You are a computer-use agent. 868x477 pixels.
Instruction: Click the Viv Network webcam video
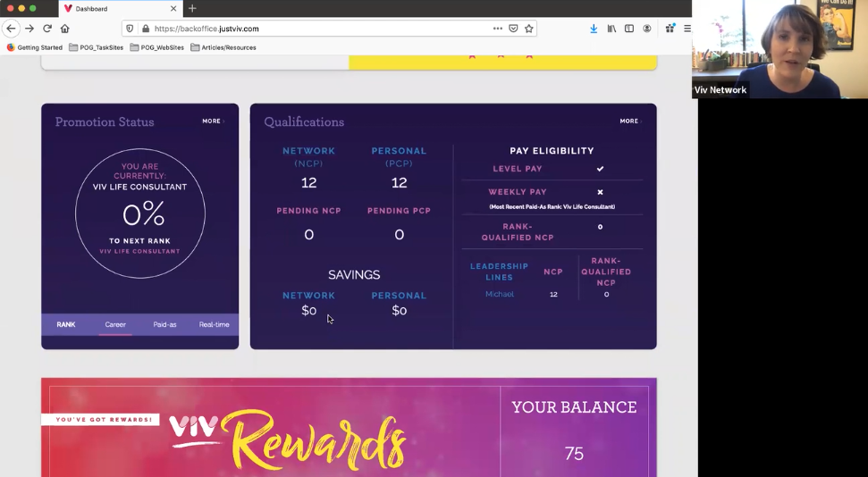(780, 49)
